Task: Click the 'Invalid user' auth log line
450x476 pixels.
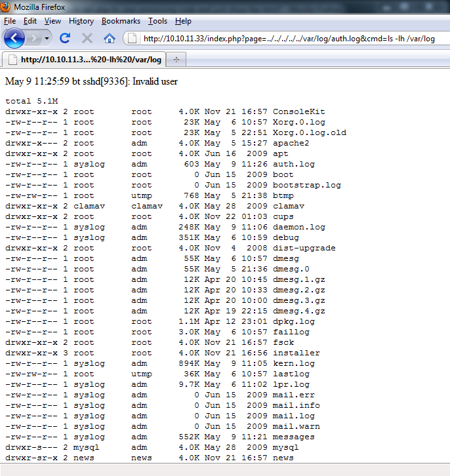Action: coord(91,81)
